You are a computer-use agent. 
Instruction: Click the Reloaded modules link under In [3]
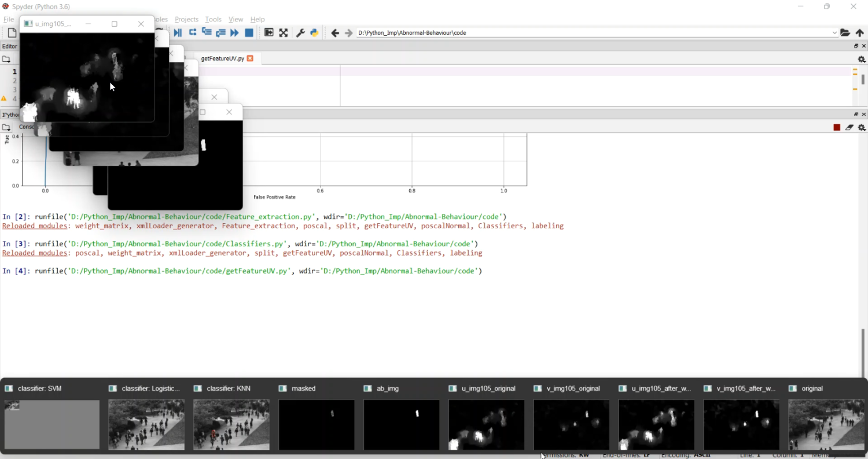pyautogui.click(x=34, y=253)
